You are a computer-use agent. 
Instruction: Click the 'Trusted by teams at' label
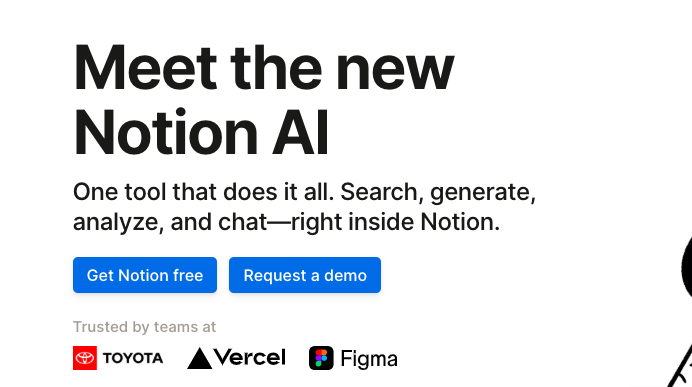coord(144,327)
